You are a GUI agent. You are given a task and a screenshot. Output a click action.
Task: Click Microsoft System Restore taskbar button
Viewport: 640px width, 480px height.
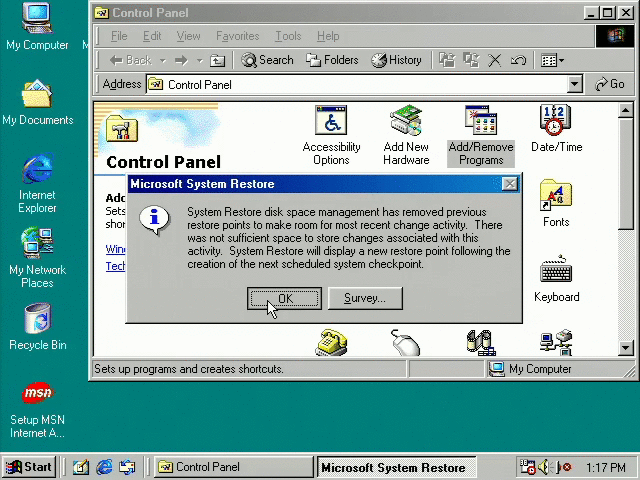point(396,467)
